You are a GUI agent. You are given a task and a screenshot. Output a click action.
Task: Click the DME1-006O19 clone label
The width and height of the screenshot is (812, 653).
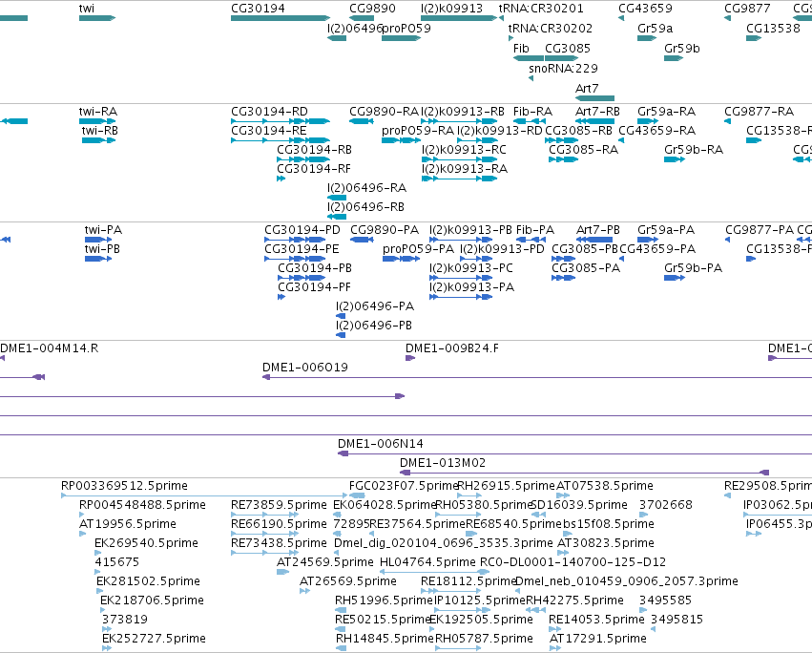click(x=305, y=368)
